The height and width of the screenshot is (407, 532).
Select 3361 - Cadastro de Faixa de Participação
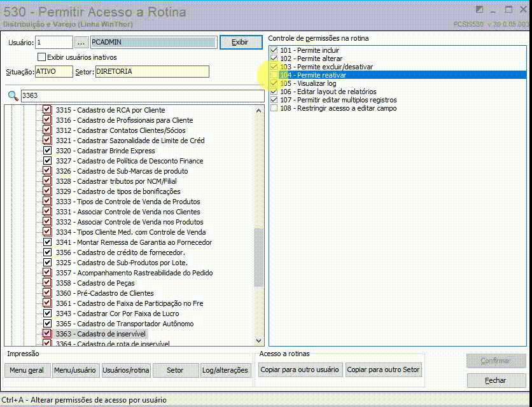[x=130, y=303]
